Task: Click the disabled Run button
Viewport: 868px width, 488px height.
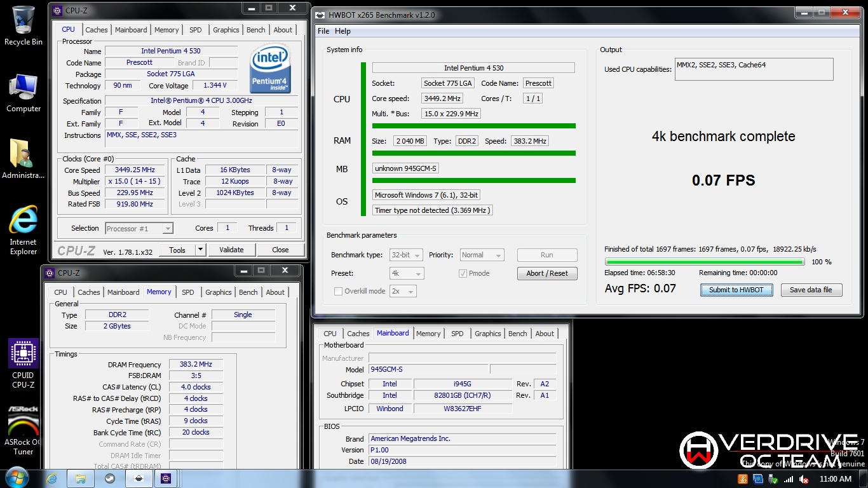Action: pos(547,255)
